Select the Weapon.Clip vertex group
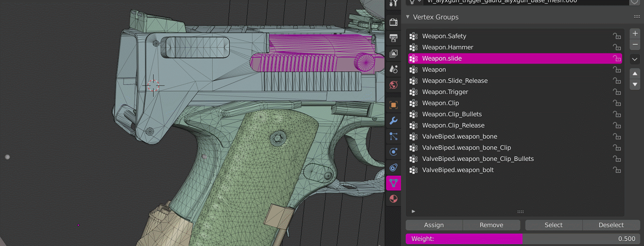 click(x=515, y=103)
